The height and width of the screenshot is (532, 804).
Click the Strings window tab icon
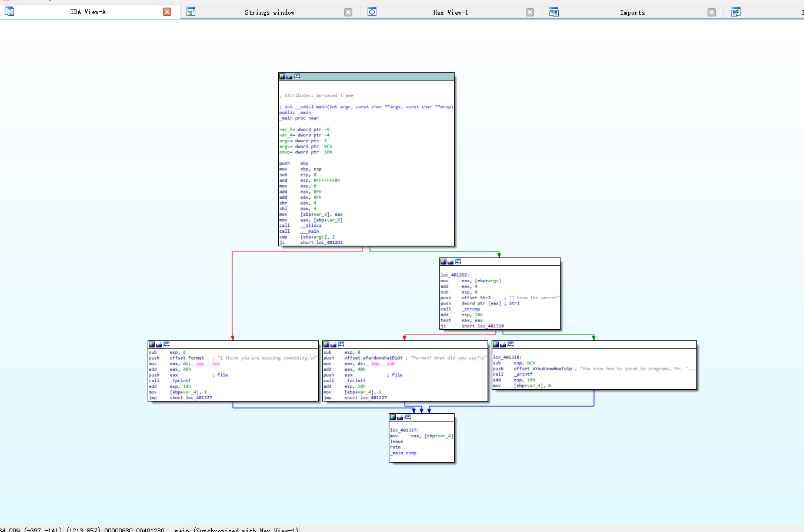point(191,12)
